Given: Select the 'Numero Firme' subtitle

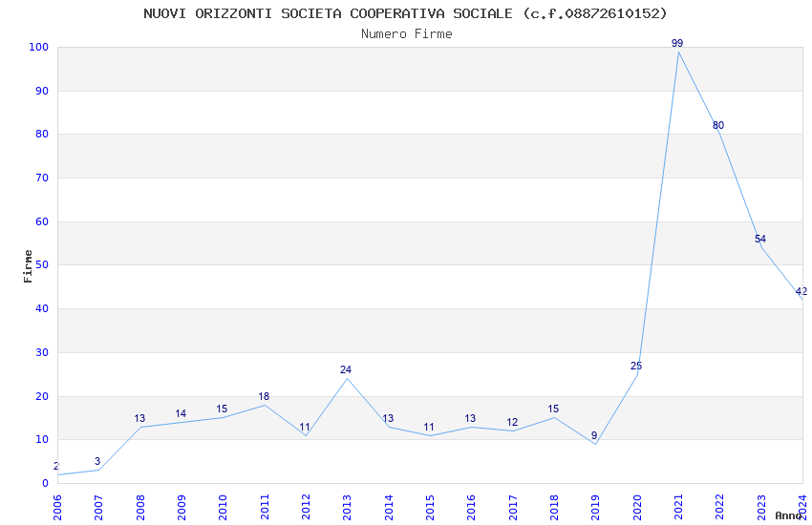Looking at the screenshot, I should pyautogui.click(x=407, y=34).
